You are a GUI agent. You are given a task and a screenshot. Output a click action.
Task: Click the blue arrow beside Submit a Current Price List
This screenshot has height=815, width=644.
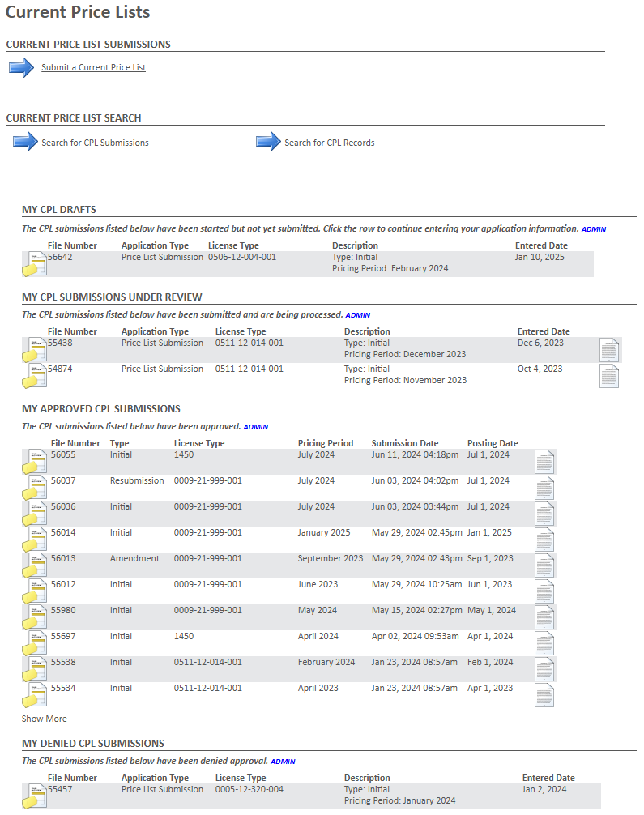pyautogui.click(x=21, y=67)
